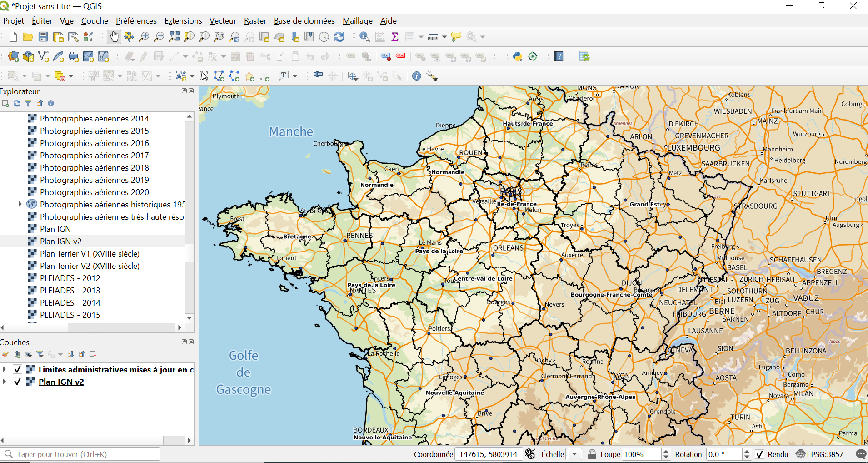Select the Pan map tool

pos(114,37)
